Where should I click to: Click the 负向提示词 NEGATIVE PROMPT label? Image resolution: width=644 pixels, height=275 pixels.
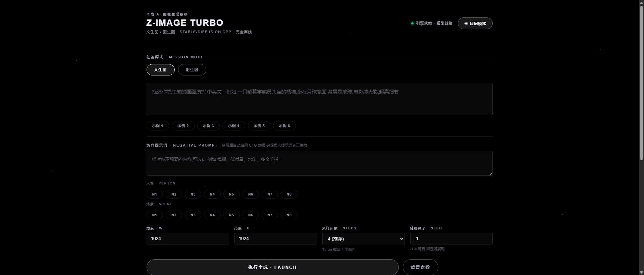[182, 145]
